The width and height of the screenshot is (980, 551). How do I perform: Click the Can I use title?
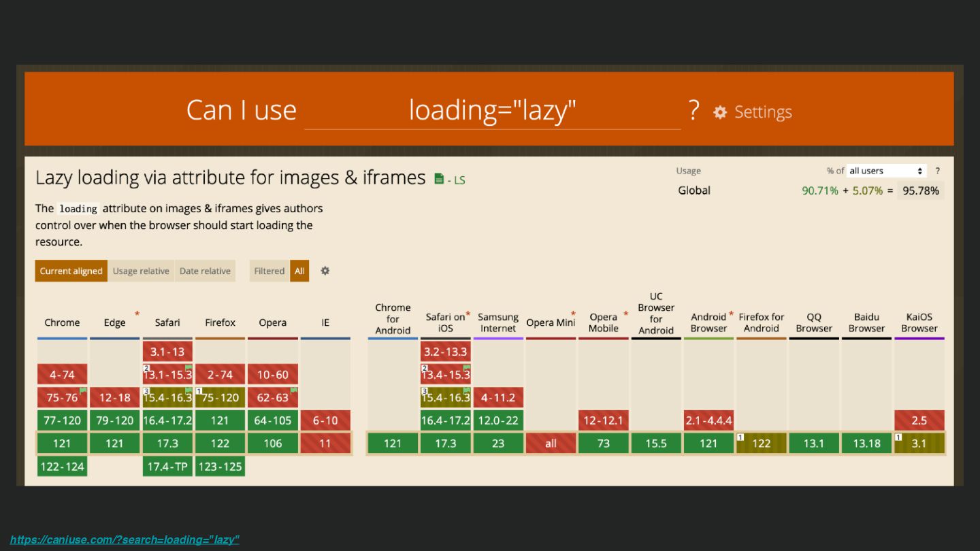[242, 110]
